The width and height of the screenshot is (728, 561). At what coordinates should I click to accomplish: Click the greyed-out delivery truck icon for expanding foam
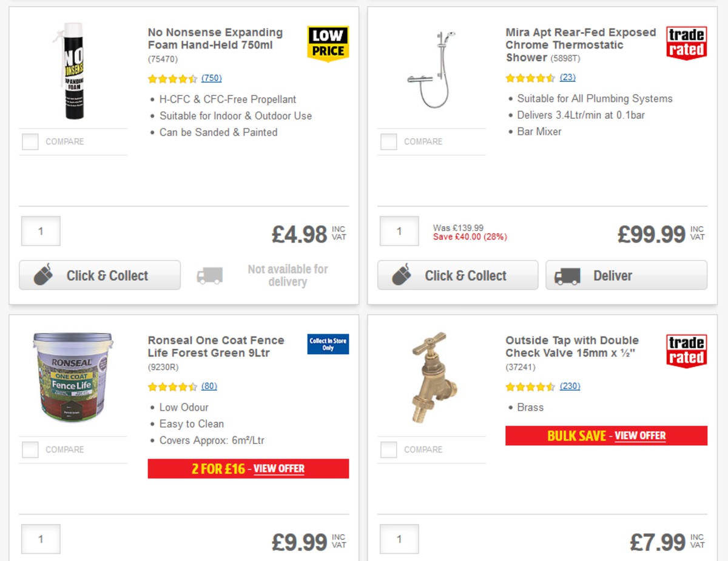[x=209, y=275]
